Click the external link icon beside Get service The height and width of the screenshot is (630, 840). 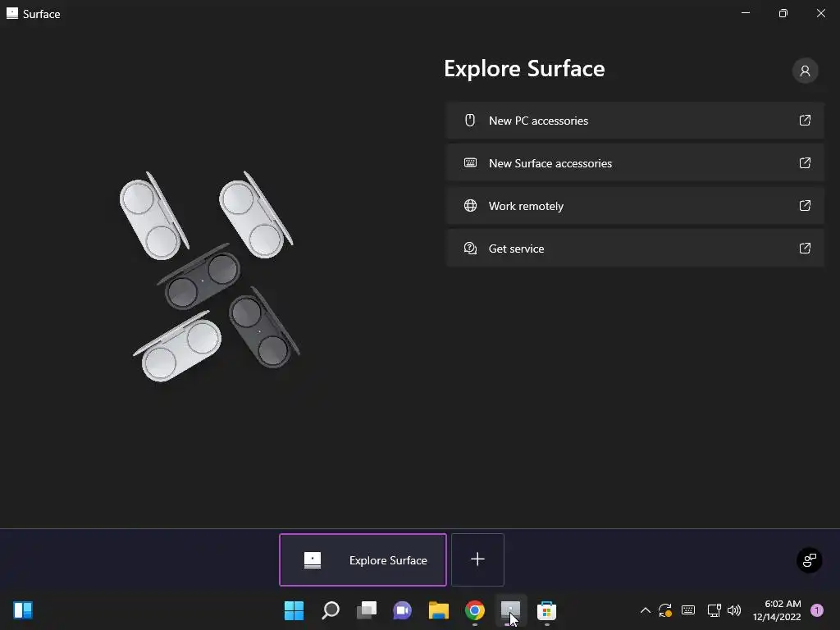coord(805,248)
